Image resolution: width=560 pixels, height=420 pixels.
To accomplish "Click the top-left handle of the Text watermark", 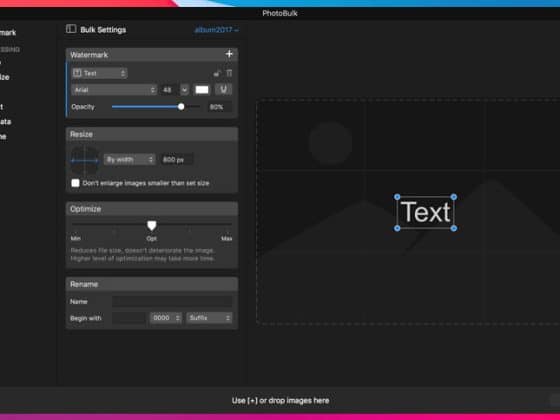I will click(x=397, y=197).
